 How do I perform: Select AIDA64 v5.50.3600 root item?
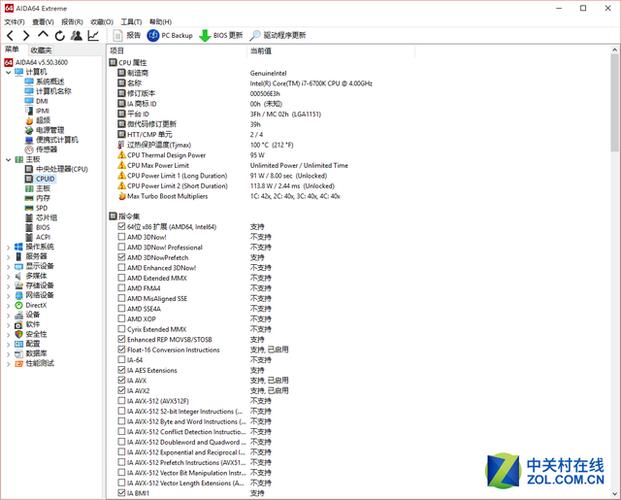[x=36, y=62]
